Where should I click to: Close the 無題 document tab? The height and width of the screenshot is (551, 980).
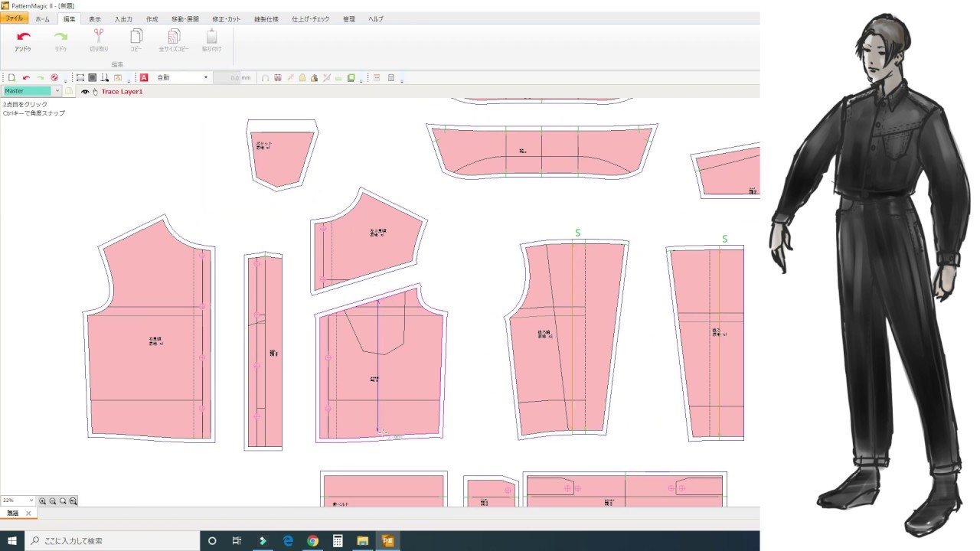pyautogui.click(x=28, y=514)
